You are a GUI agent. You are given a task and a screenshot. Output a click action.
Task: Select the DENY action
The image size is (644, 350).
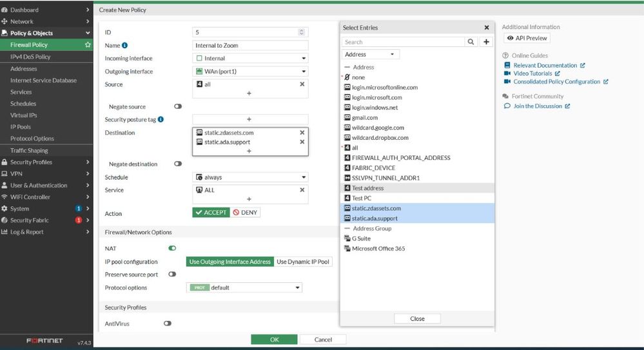tap(245, 212)
